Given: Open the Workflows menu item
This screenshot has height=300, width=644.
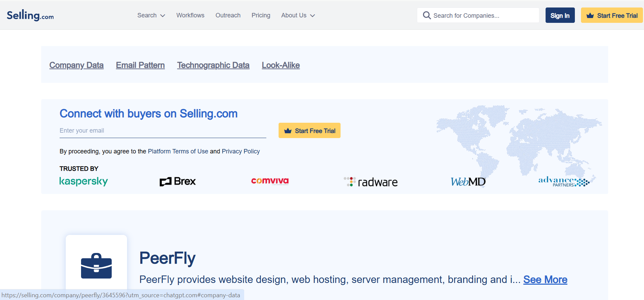Looking at the screenshot, I should coord(190,15).
